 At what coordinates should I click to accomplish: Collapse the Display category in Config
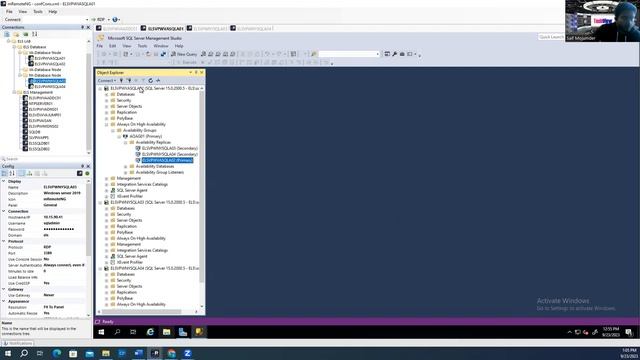(4, 181)
